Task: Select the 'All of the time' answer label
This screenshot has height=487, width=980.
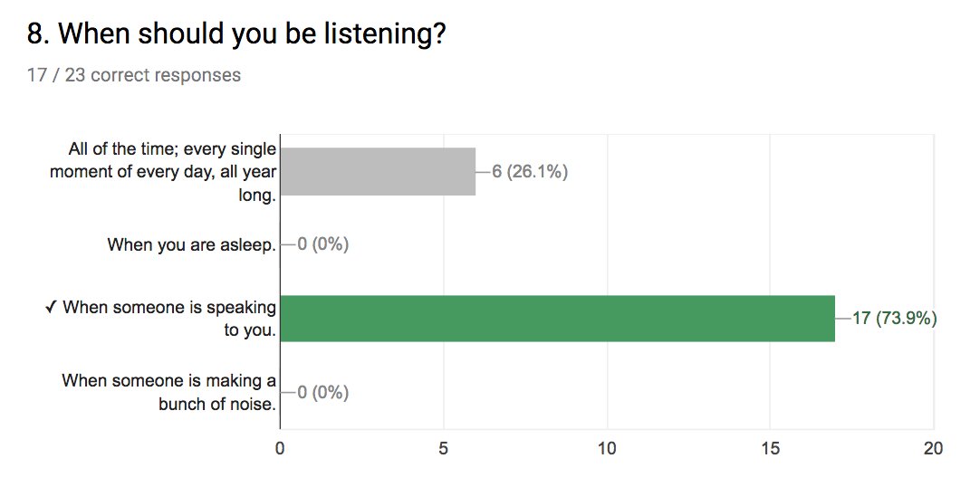Action: (163, 171)
